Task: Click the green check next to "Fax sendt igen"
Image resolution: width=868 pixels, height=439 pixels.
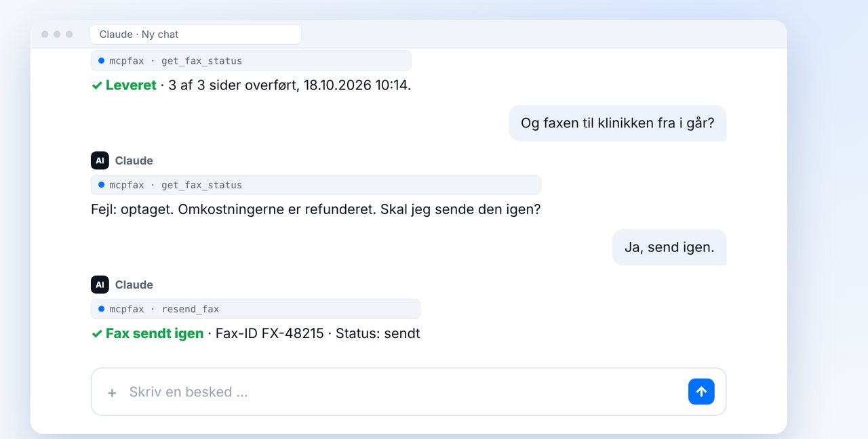Action: 97,334
